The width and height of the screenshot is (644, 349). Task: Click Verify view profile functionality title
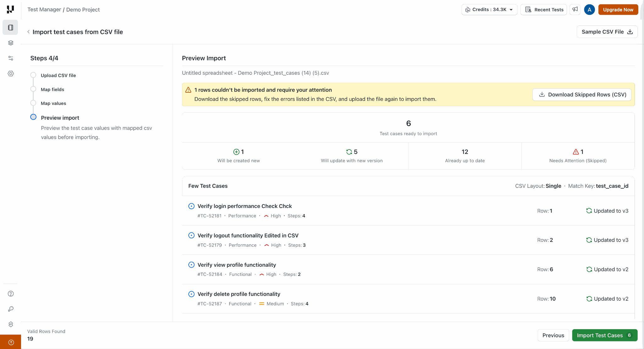[236, 265]
